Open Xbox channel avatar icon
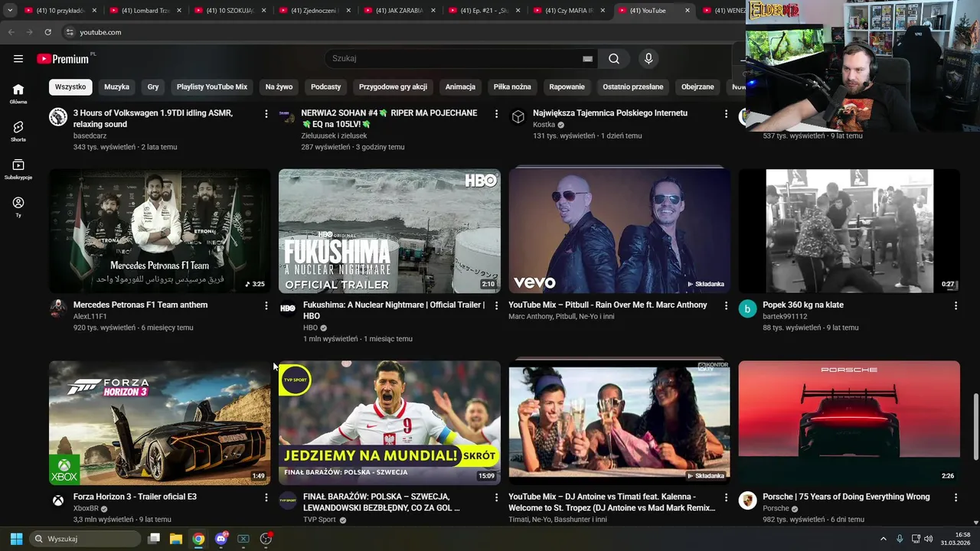The height and width of the screenshot is (551, 980). [58, 500]
